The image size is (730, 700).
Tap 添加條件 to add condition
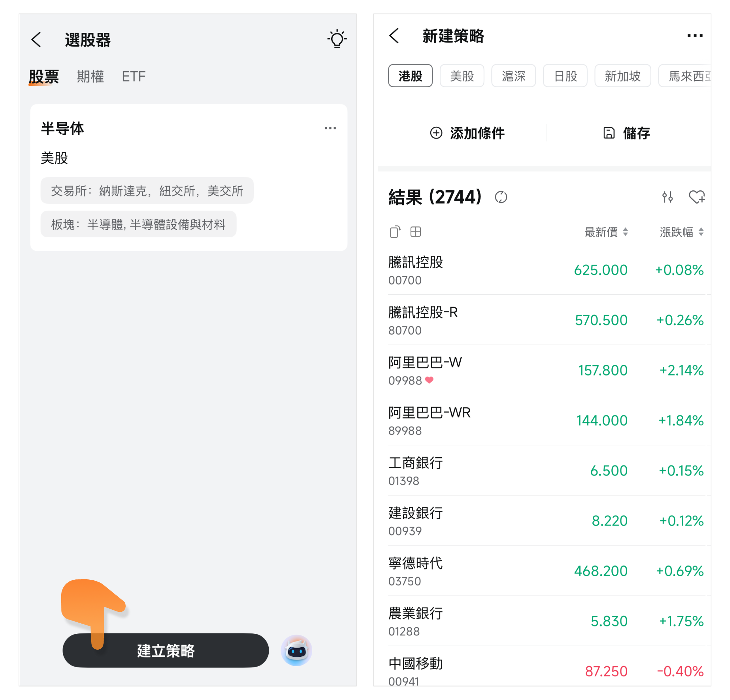tap(467, 133)
